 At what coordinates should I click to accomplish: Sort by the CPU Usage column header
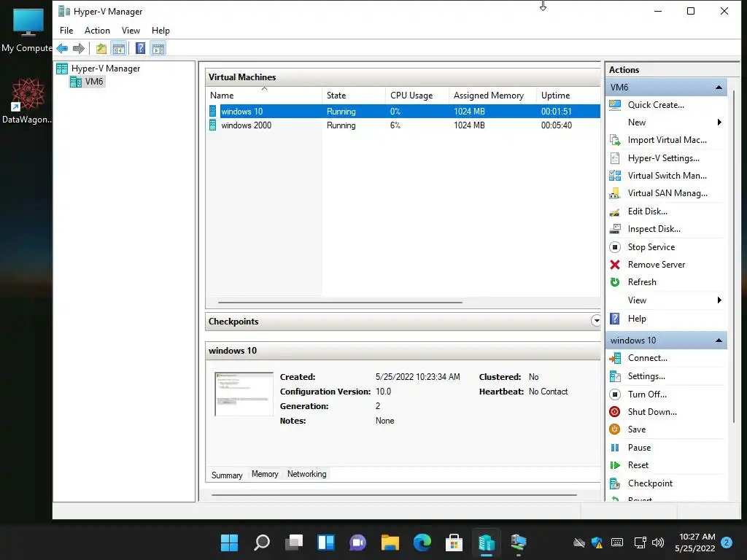(x=417, y=96)
